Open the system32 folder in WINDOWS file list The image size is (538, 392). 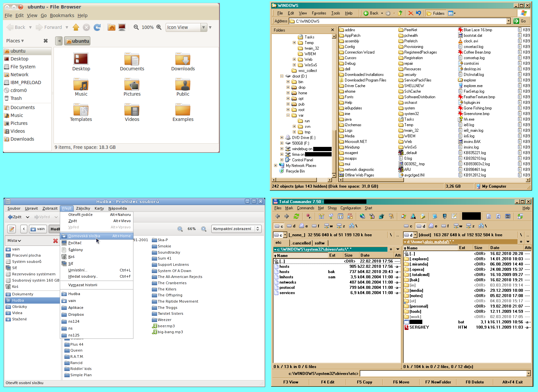pyautogui.click(x=409, y=114)
